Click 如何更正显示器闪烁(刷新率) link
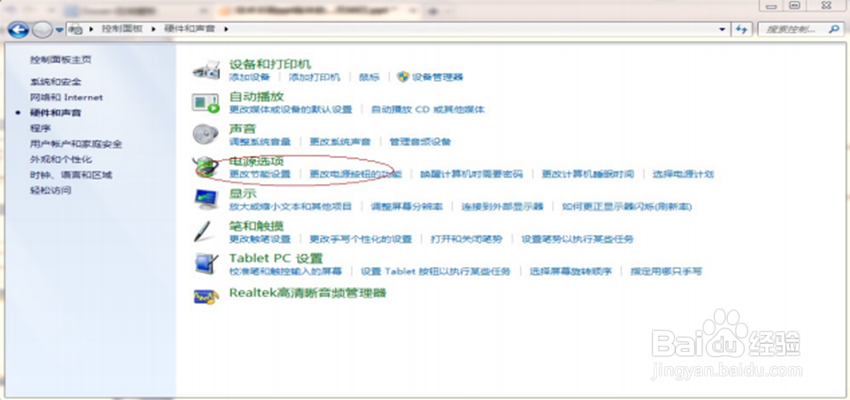Screen dimensions: 850x400 (627, 207)
